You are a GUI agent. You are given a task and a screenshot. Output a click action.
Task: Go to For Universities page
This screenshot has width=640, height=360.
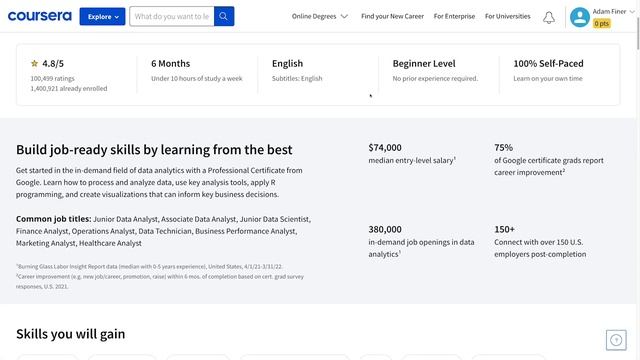pos(507,16)
